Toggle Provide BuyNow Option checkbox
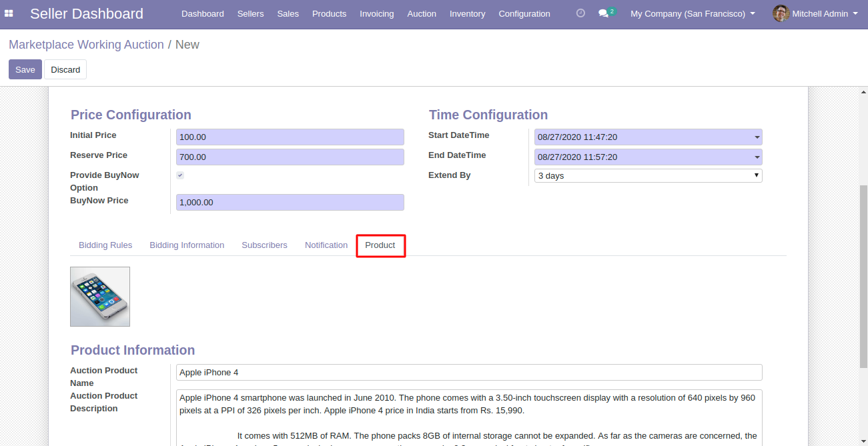Image resolution: width=868 pixels, height=446 pixels. (180, 175)
